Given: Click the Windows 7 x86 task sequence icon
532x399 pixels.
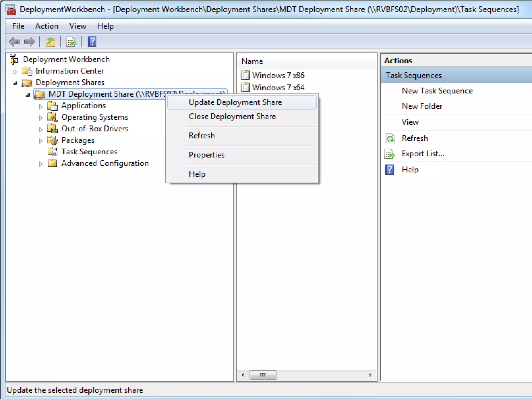Looking at the screenshot, I should point(245,75).
